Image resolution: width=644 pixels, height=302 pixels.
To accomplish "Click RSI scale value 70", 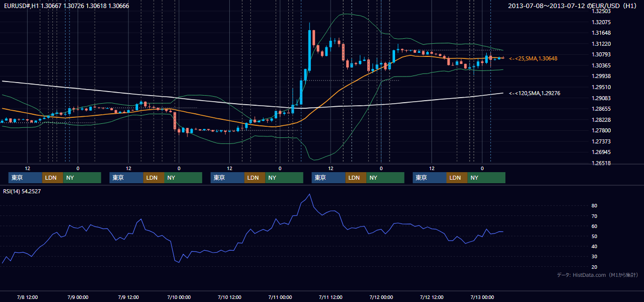I will (x=595, y=216).
